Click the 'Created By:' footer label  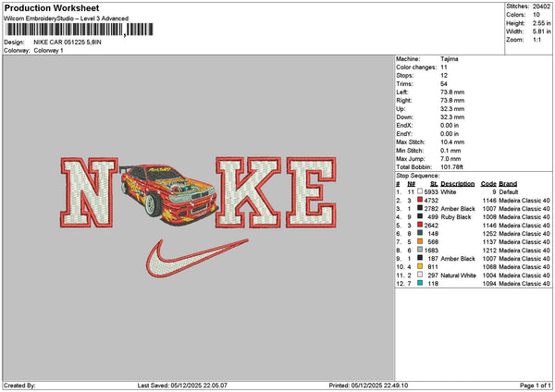pyautogui.click(x=19, y=386)
